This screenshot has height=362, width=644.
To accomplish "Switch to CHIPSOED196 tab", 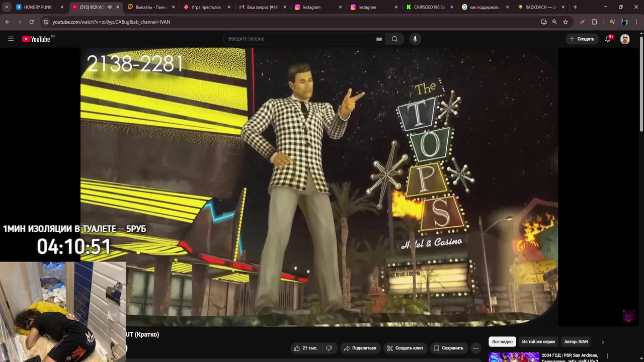I will (x=429, y=7).
